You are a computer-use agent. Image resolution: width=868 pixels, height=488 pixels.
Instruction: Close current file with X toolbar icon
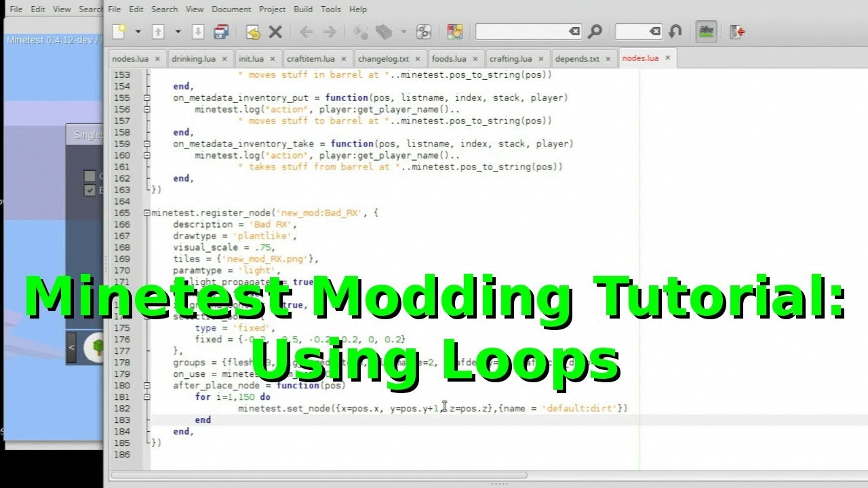point(275,31)
